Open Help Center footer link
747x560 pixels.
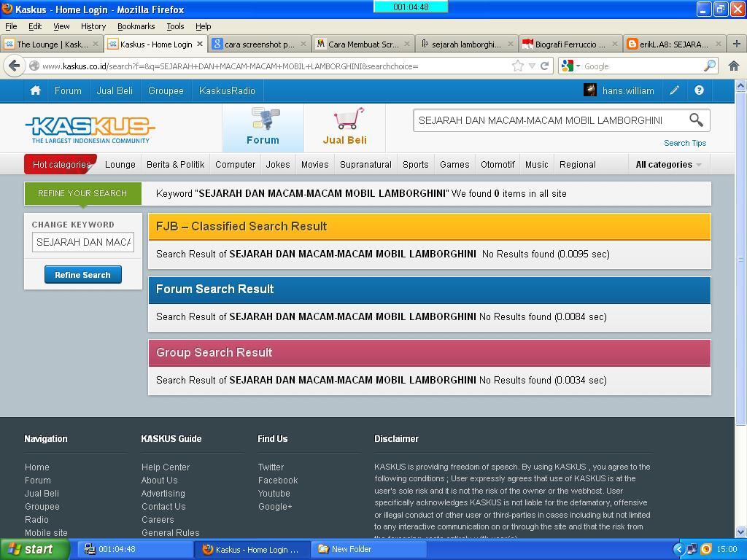coord(166,467)
